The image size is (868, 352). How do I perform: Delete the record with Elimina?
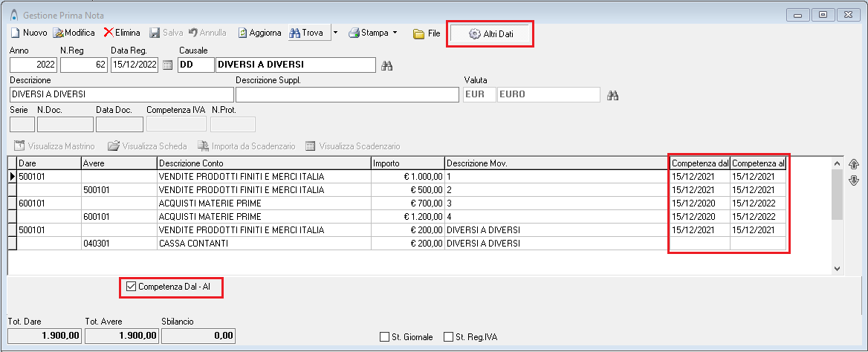(108, 33)
